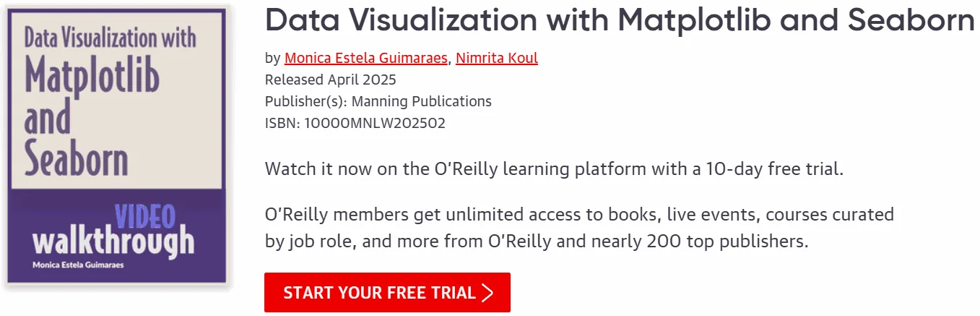This screenshot has height=316, width=980.
Task: Click the START YOUR FREE TRIAL button
Action: (387, 292)
